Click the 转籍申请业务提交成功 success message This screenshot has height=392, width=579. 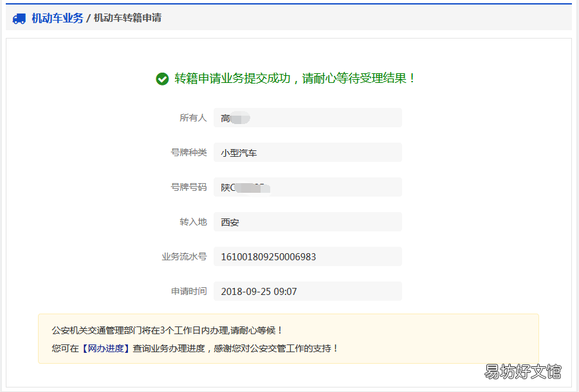pyautogui.click(x=295, y=78)
